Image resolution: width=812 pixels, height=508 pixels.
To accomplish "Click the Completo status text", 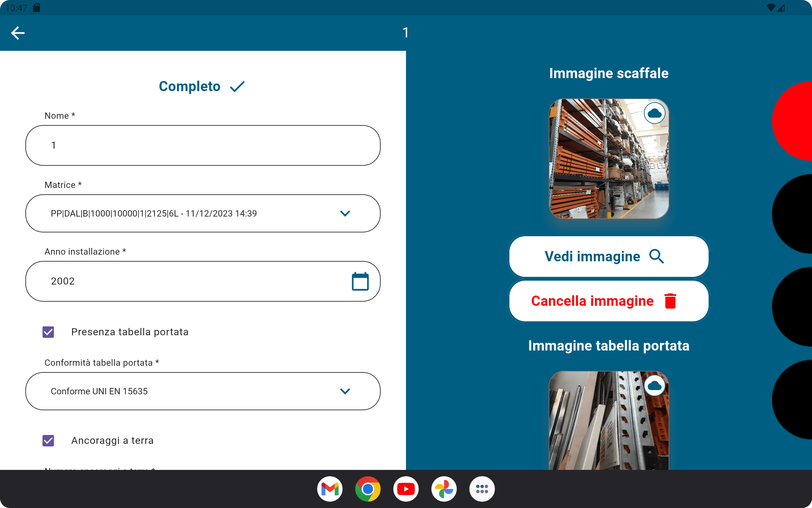I will click(x=190, y=86).
